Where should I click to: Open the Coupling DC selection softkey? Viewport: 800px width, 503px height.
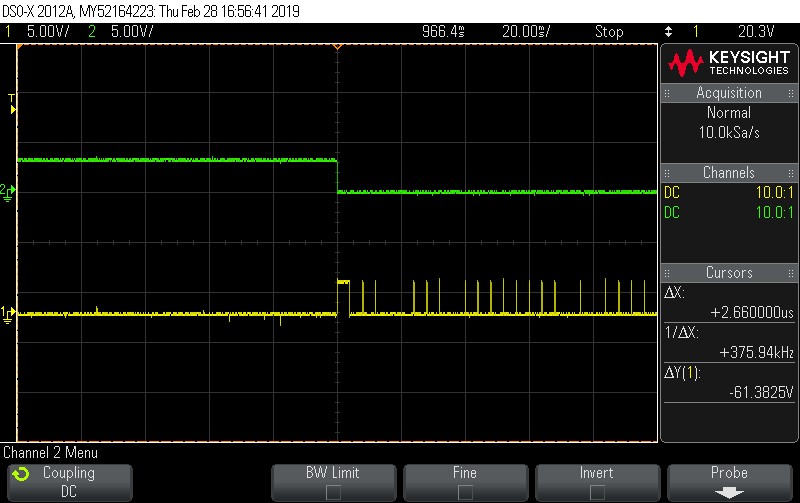coord(68,481)
